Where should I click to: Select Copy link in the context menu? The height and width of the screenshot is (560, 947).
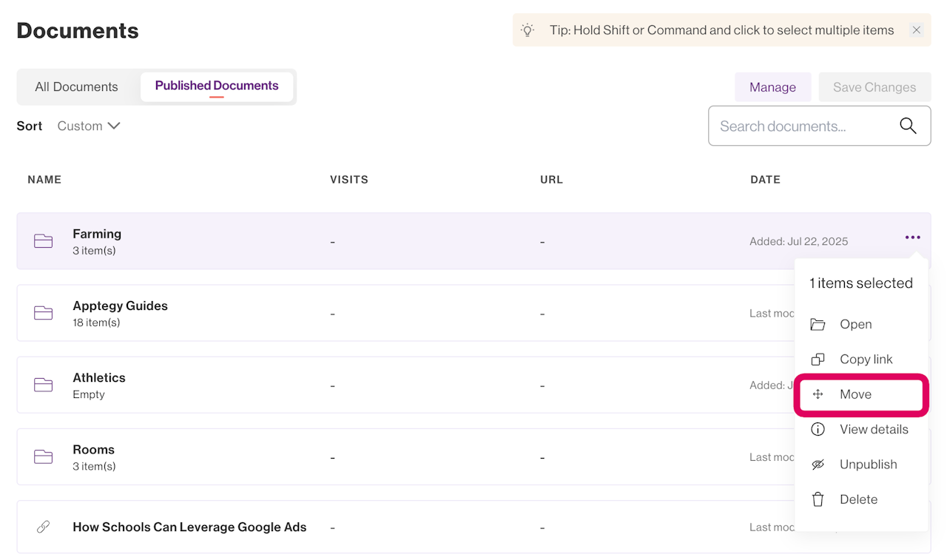pos(866,360)
